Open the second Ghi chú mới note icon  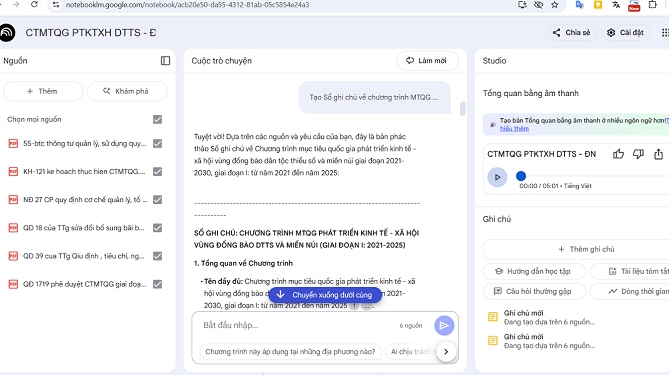[x=492, y=340]
